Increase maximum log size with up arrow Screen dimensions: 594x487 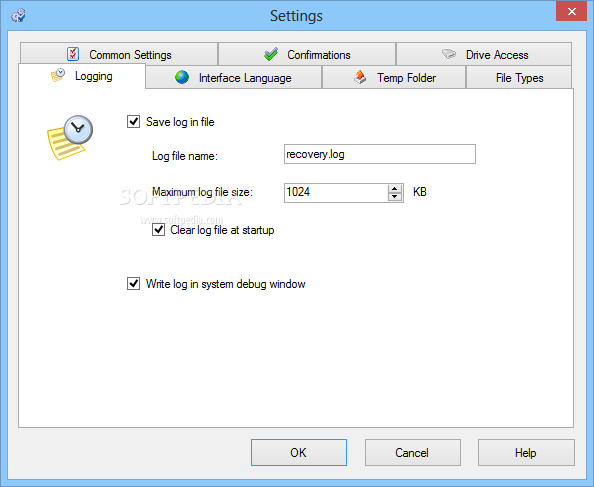pyautogui.click(x=395, y=188)
